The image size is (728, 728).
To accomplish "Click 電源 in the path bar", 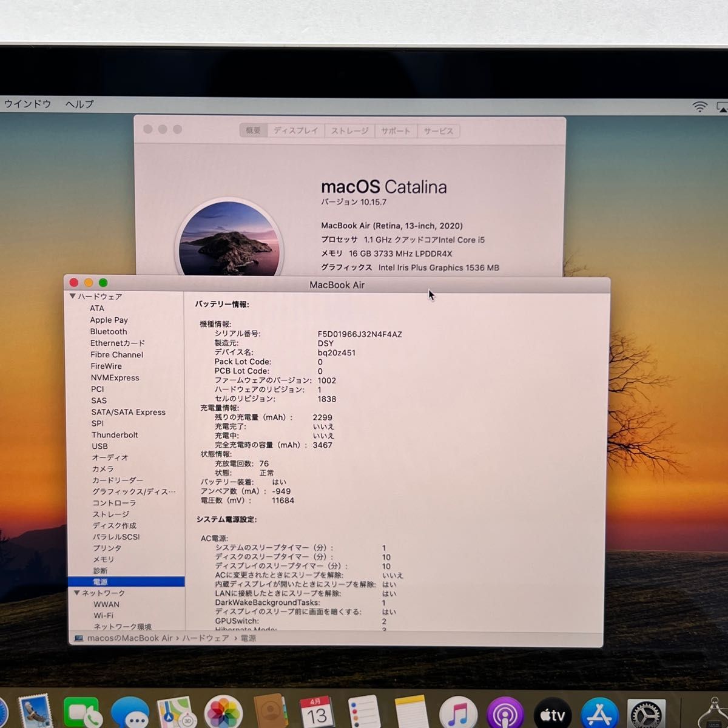I will click(248, 638).
